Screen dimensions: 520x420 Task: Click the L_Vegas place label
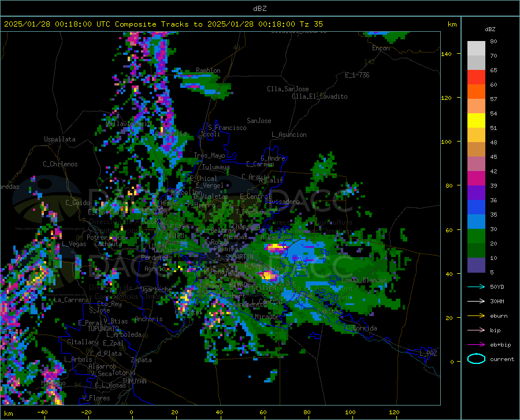click(x=74, y=244)
